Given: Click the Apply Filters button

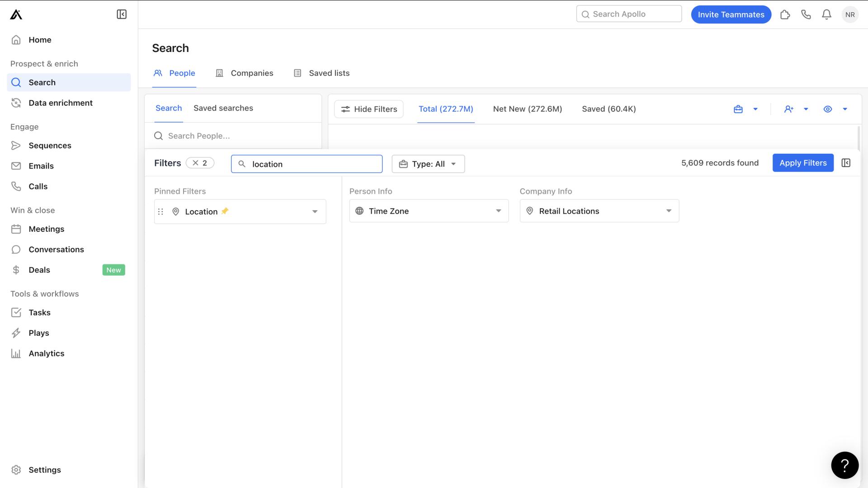Looking at the screenshot, I should click(x=803, y=163).
